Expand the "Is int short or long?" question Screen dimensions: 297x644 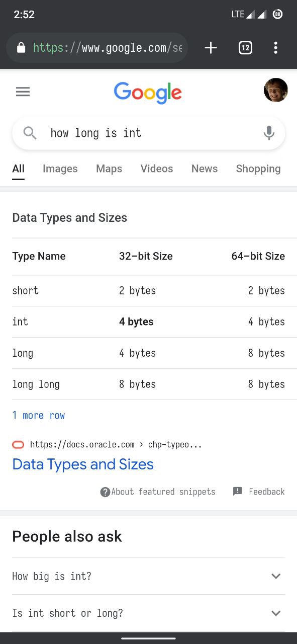tap(148, 613)
